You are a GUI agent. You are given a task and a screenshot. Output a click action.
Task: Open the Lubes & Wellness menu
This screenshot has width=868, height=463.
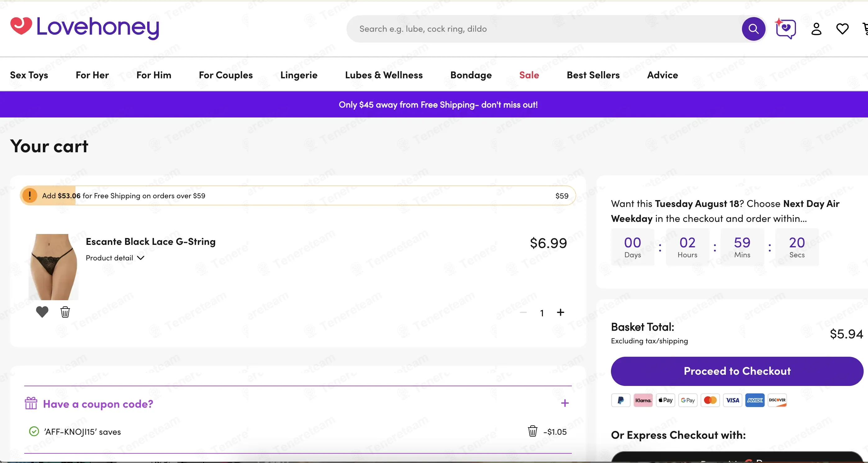click(x=384, y=75)
